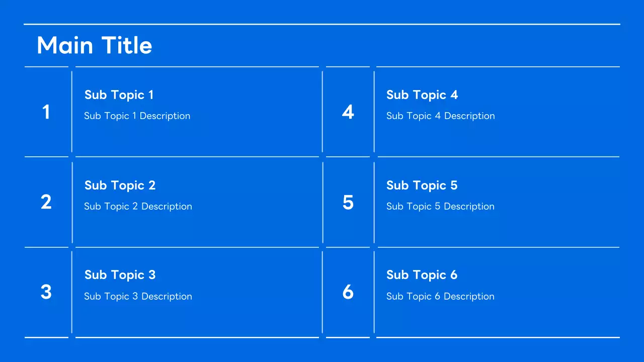Select the Sub Topic 2 Description text
This screenshot has width=644, height=362.
click(x=138, y=207)
